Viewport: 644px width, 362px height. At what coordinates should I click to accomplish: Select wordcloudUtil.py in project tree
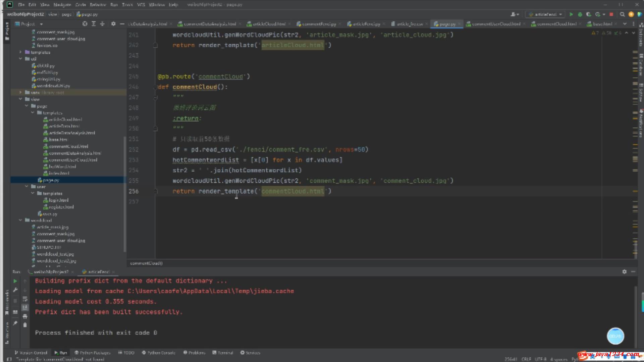[x=53, y=86]
